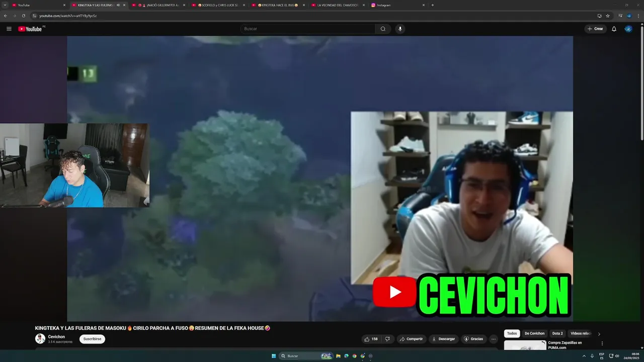This screenshot has width=644, height=362.
Task: Open a new browser tab
Action: [x=433, y=5]
